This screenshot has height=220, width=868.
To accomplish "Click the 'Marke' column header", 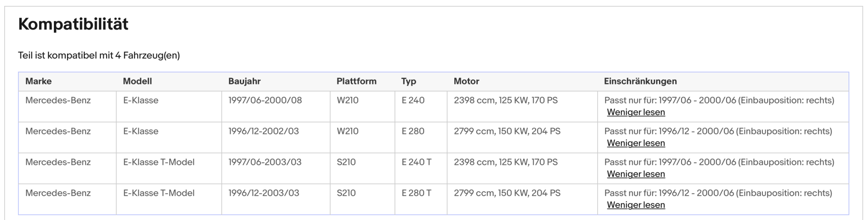I will pyautogui.click(x=39, y=81).
